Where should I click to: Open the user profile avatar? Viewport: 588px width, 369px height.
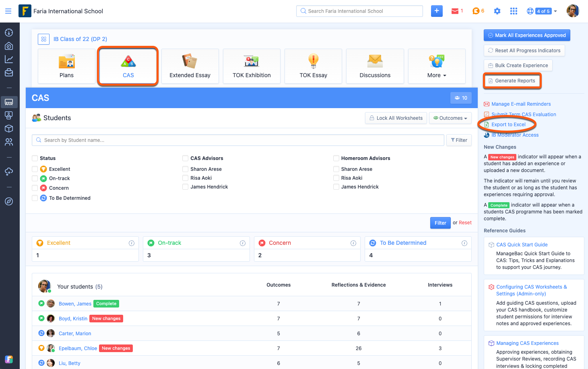[573, 11]
